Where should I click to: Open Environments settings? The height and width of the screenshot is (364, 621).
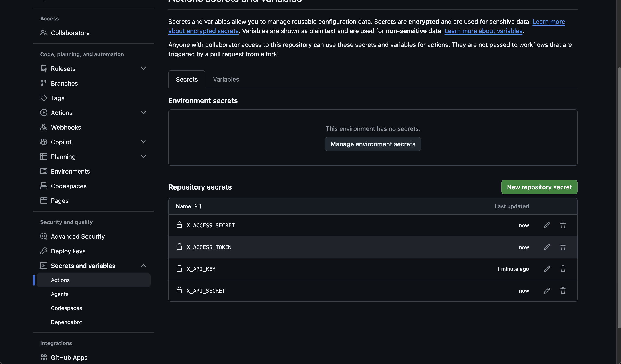point(93,171)
